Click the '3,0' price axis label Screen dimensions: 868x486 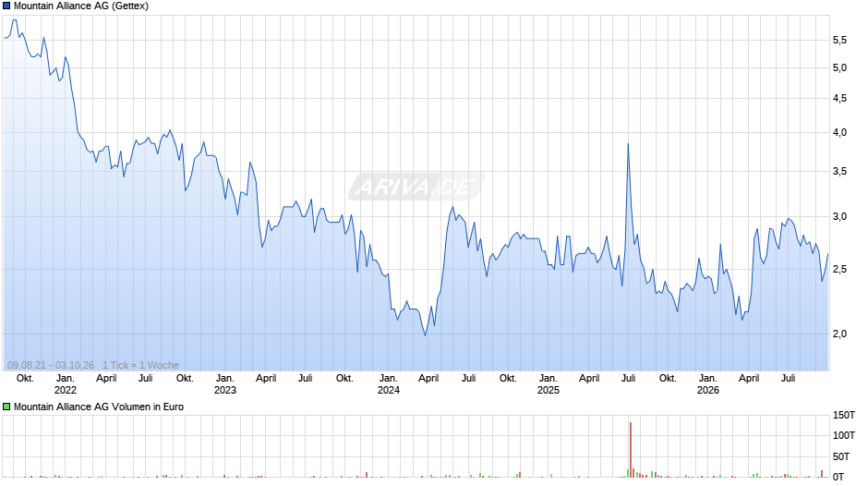[839, 217]
